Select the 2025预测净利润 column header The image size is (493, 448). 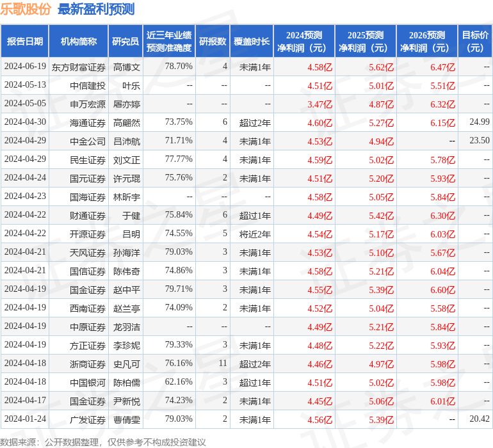click(366, 41)
